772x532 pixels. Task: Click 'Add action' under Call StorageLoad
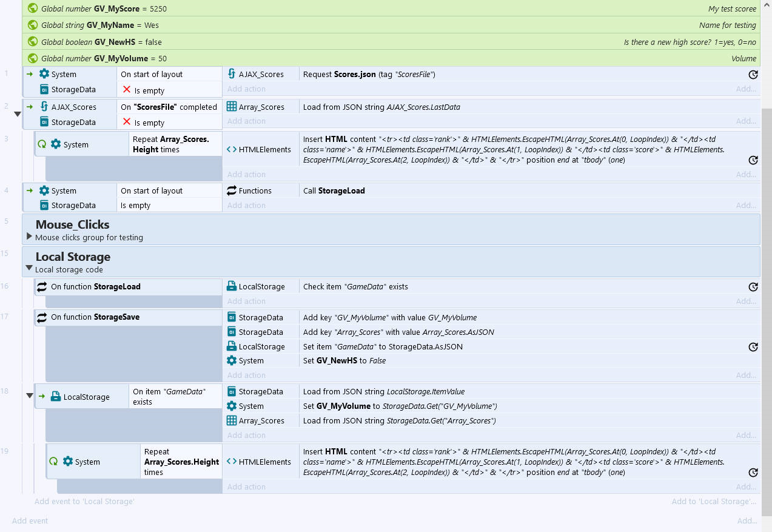(246, 205)
